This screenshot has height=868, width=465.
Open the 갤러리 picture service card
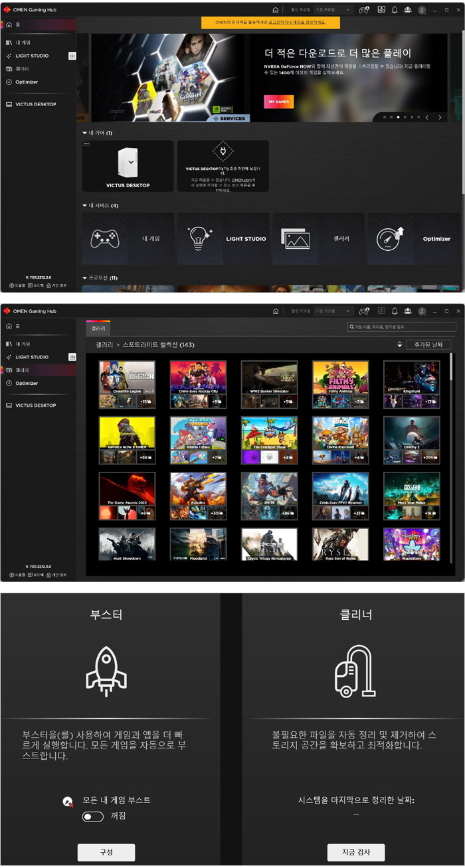click(x=318, y=239)
